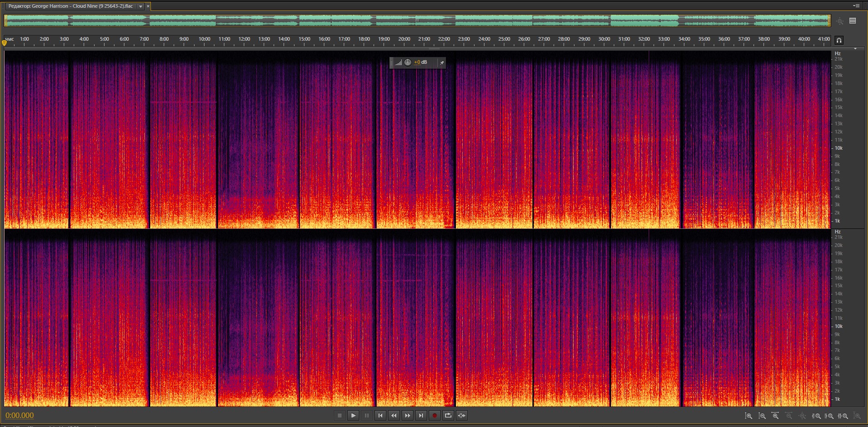
Task: Expand the frequency scale dropdown arrow
Action: pyautogui.click(x=855, y=49)
